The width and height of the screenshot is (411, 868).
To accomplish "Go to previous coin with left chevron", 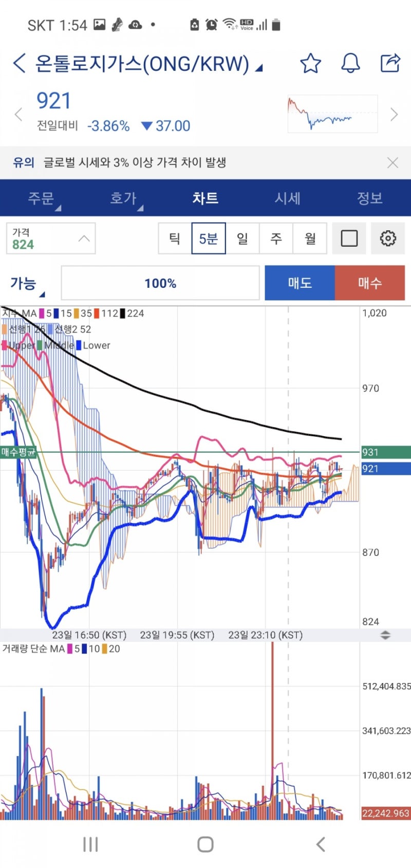I will (18, 114).
